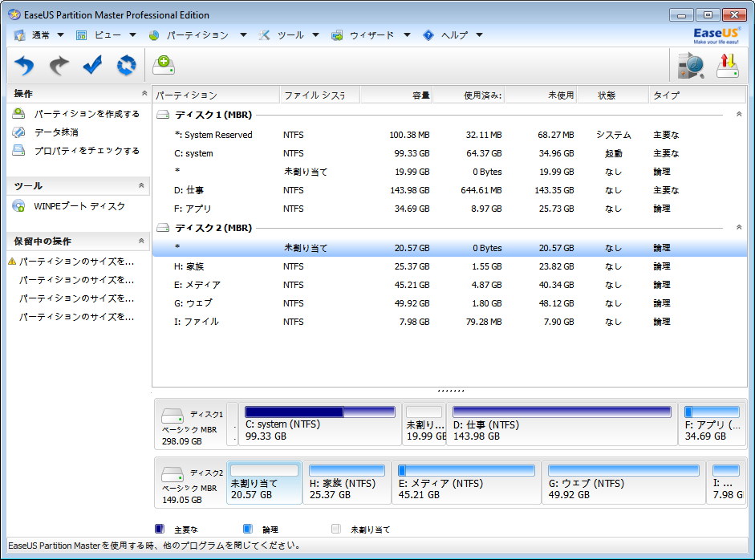Click the ディスク2 drive icon in disk map
This screenshot has width=755, height=560.
(x=173, y=474)
